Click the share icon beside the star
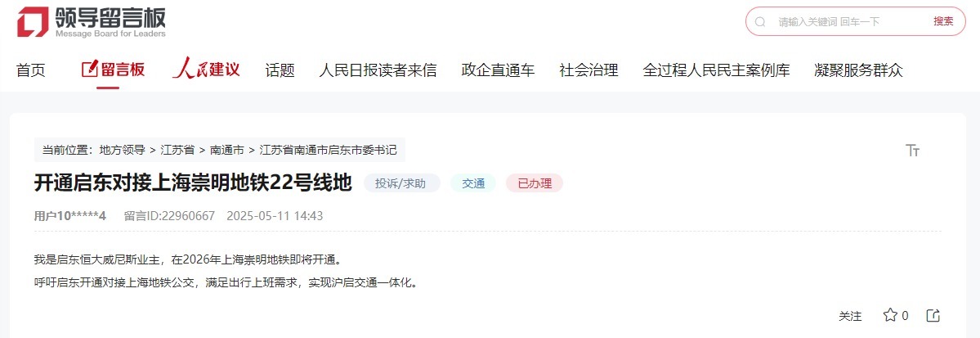This screenshot has height=338, width=980. 933,315
